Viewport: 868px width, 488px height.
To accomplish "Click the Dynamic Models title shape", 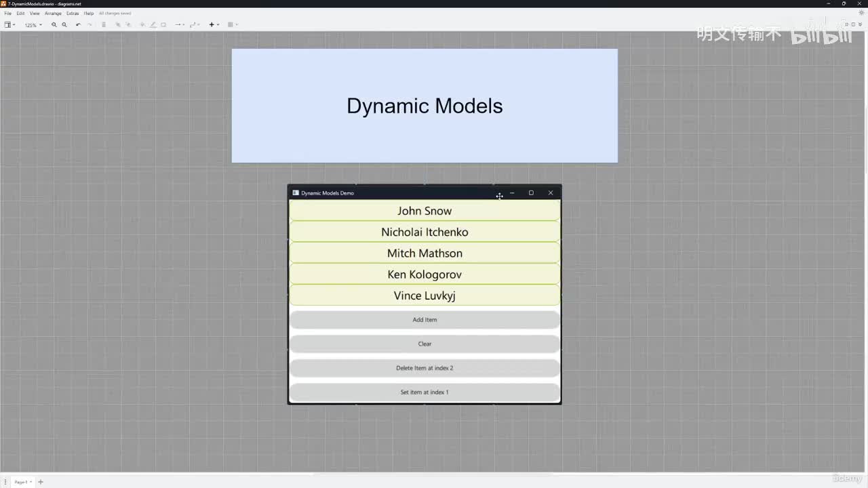I will coord(425,106).
